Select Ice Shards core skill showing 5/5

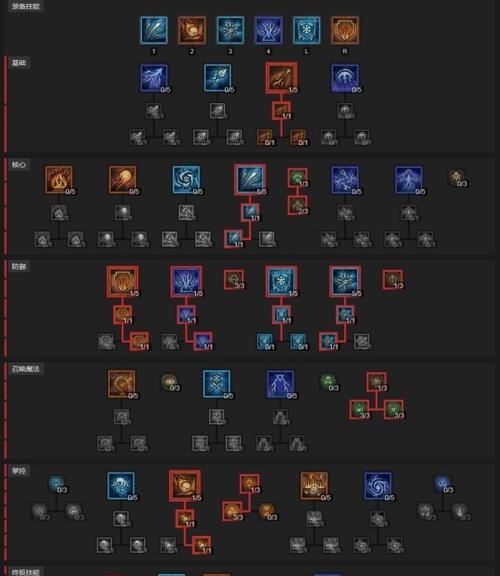(x=250, y=179)
